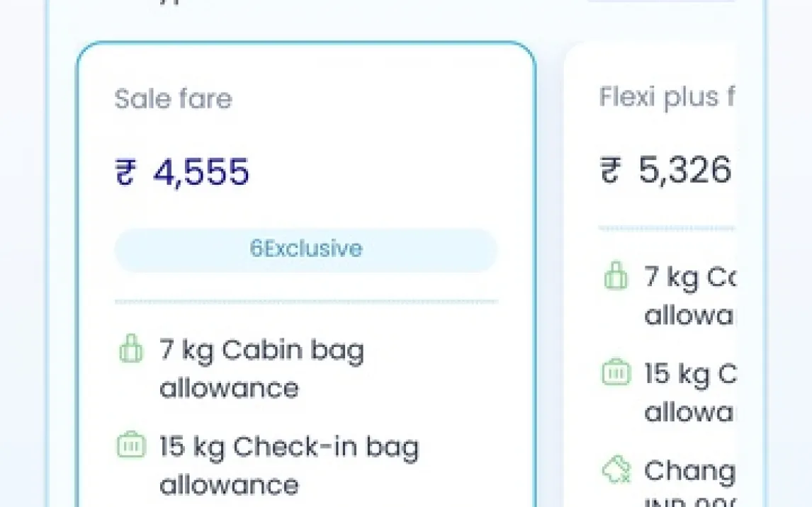
Task: Click cabin bag icon in Sale fare card
Action: (x=129, y=350)
